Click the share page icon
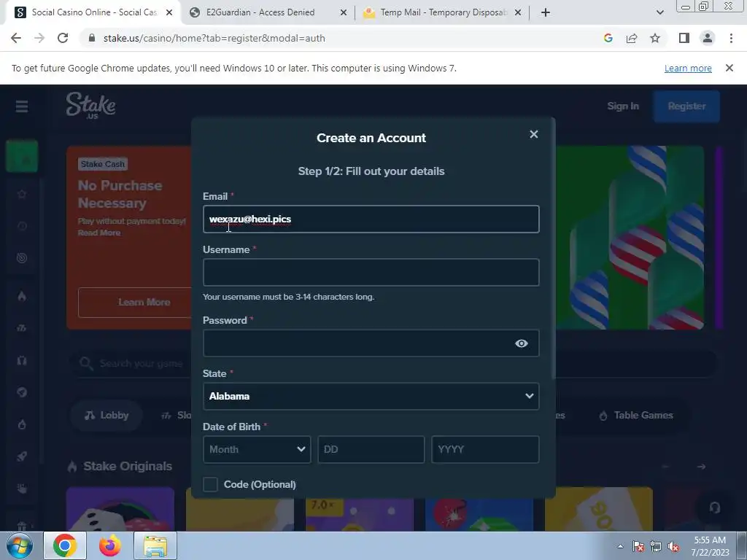 point(632,38)
